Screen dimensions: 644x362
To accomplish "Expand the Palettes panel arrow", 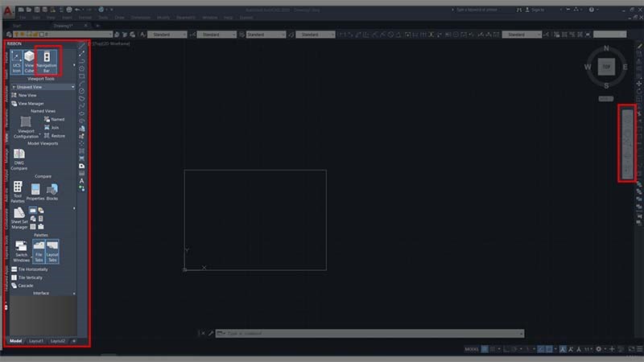I will coord(74,208).
